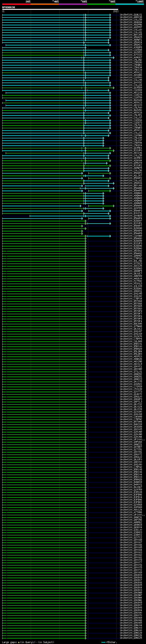Select the UniRef100_P53013 label
The height and width of the screenshot is (644, 146).
tap(131, 284)
